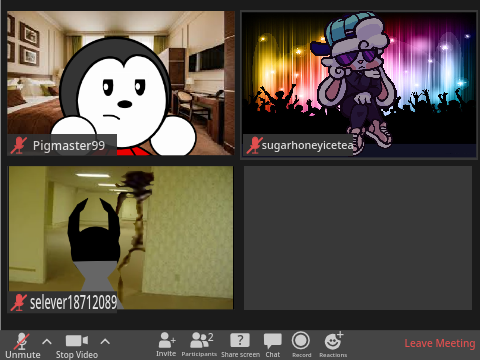Click the Pigmaster99 name label

pyautogui.click(x=69, y=146)
